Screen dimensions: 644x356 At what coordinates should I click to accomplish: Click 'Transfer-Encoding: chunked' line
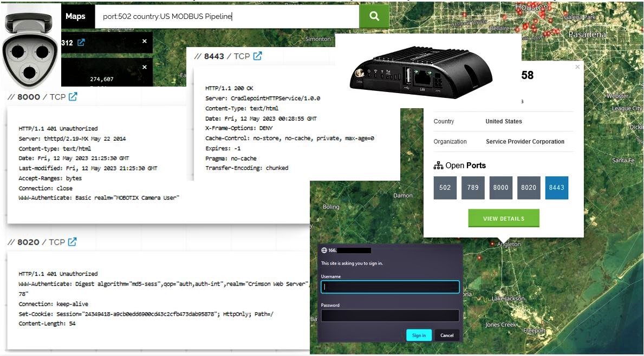pos(247,168)
